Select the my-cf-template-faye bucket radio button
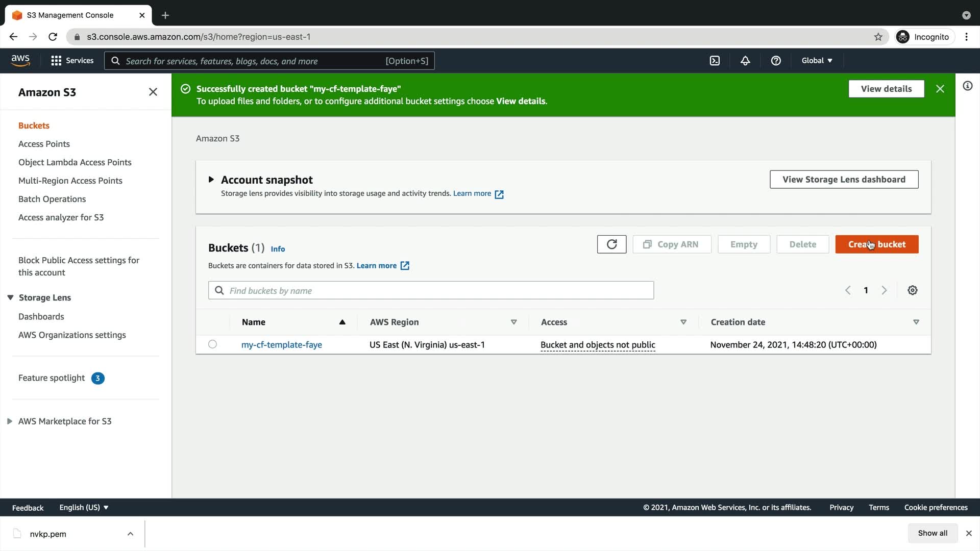The width and height of the screenshot is (980, 551). (x=212, y=344)
